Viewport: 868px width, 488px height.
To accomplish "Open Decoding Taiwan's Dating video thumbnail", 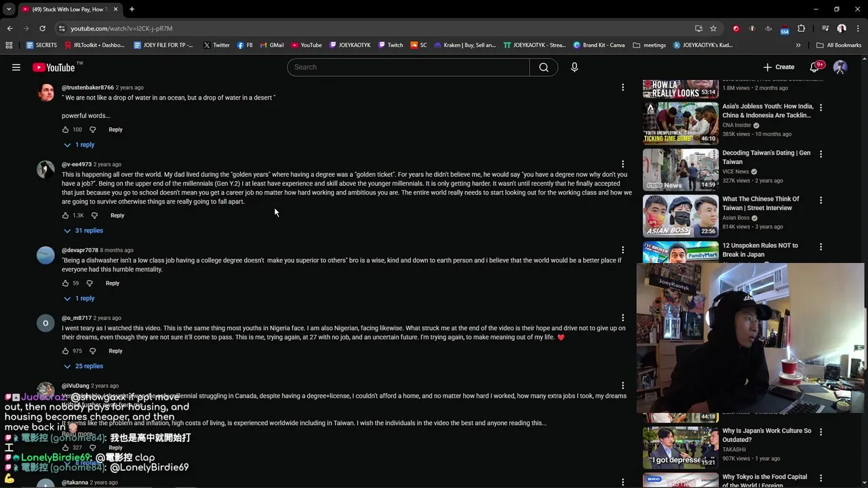I will 680,169.
